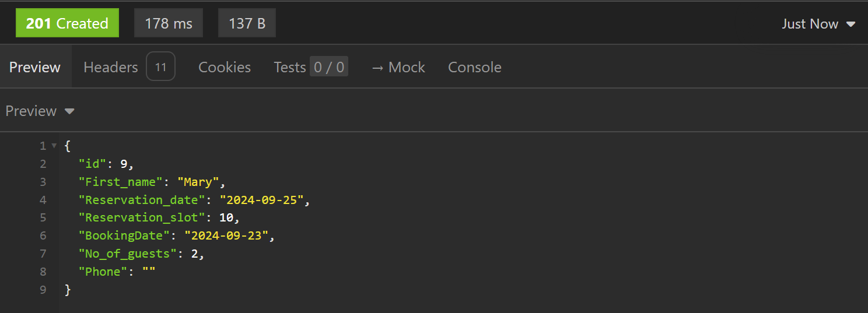This screenshot has width=868, height=313.
Task: Open the Headers tab
Action: 111,67
